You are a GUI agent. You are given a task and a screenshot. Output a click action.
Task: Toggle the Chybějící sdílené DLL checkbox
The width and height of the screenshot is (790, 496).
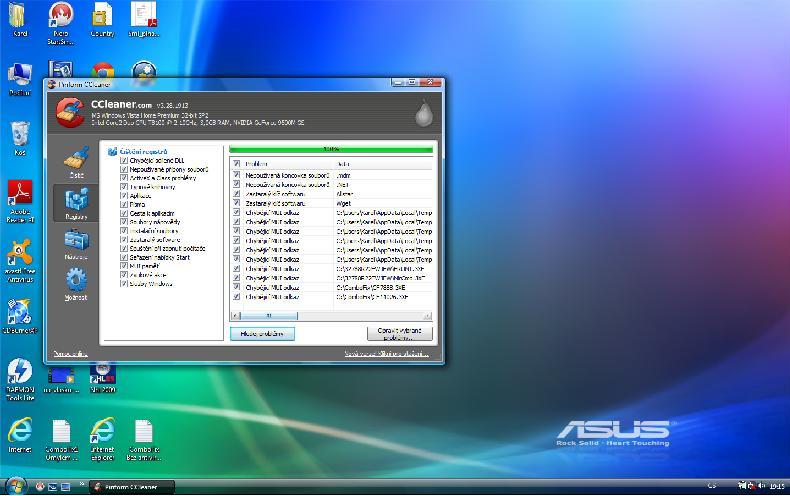[123, 160]
